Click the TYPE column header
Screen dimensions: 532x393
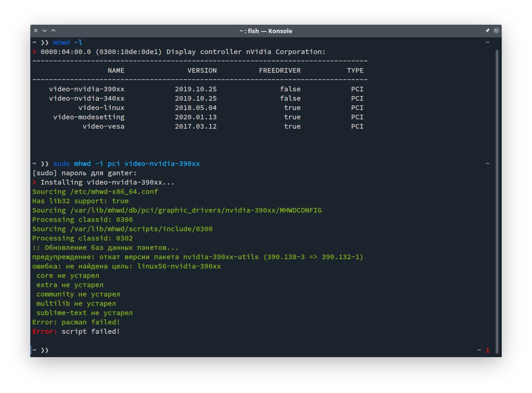pos(355,70)
